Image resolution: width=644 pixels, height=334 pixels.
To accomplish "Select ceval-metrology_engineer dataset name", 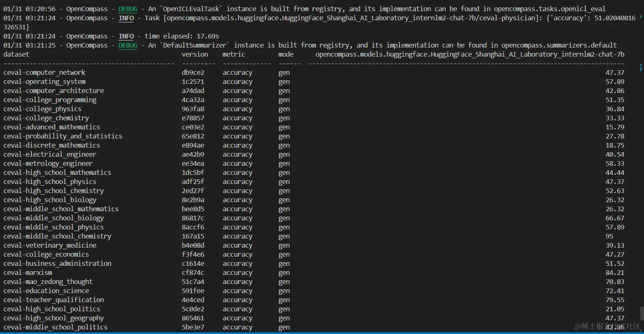I will (x=48, y=163).
